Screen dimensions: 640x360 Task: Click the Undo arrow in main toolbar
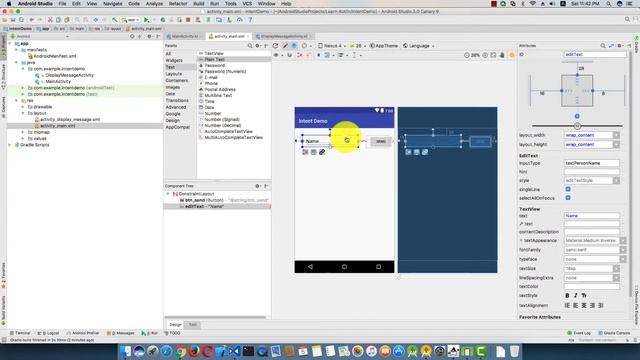(x=31, y=20)
